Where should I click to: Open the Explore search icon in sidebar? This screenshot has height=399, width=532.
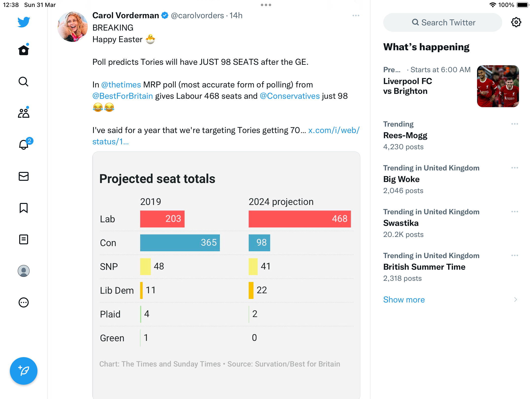pos(24,82)
